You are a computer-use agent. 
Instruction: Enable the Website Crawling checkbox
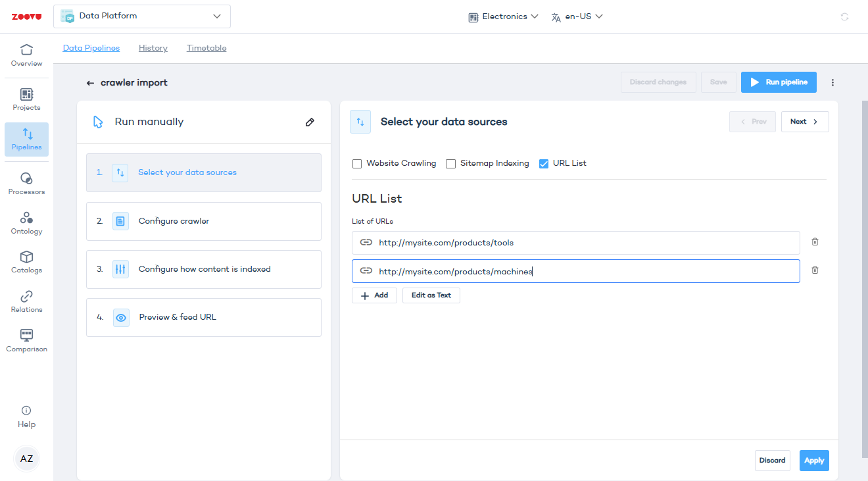click(357, 164)
